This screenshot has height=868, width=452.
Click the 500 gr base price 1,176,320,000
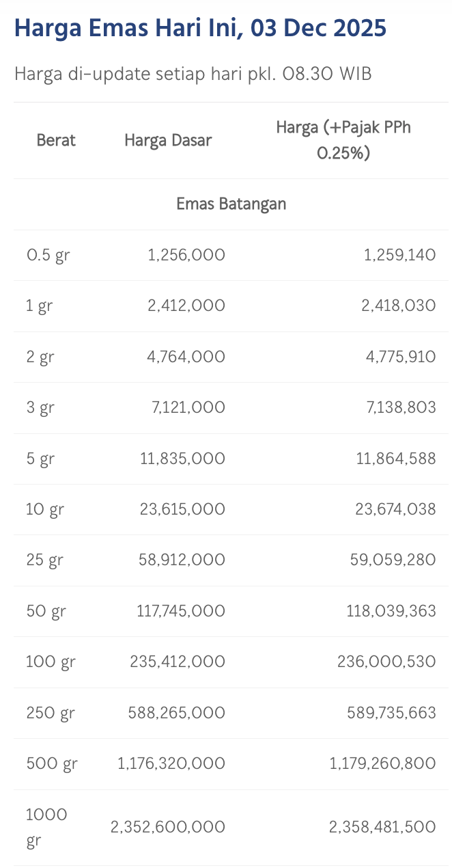click(171, 763)
